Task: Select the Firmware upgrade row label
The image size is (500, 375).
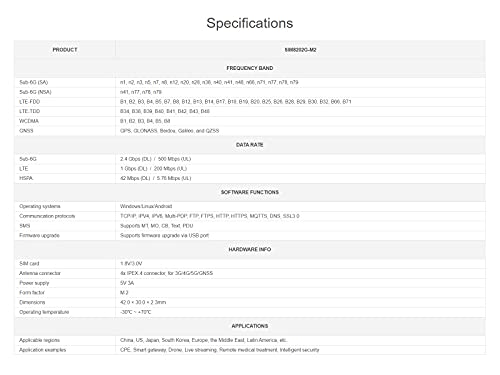Action: pos(39,235)
